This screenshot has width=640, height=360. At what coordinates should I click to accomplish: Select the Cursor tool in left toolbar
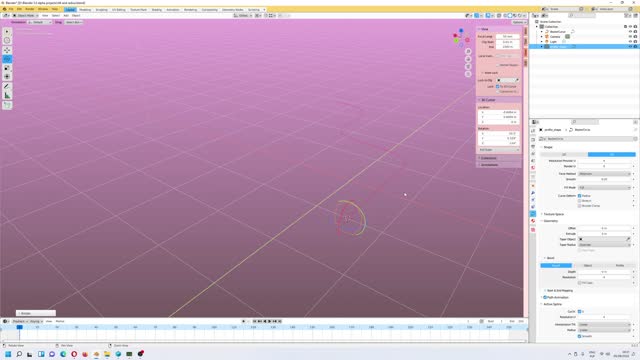coord(7,40)
